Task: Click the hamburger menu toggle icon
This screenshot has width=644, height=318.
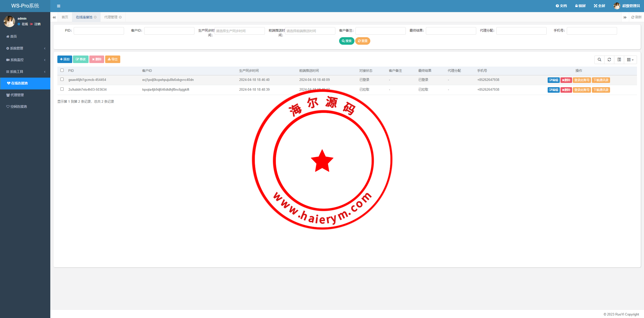Action: pos(59,6)
